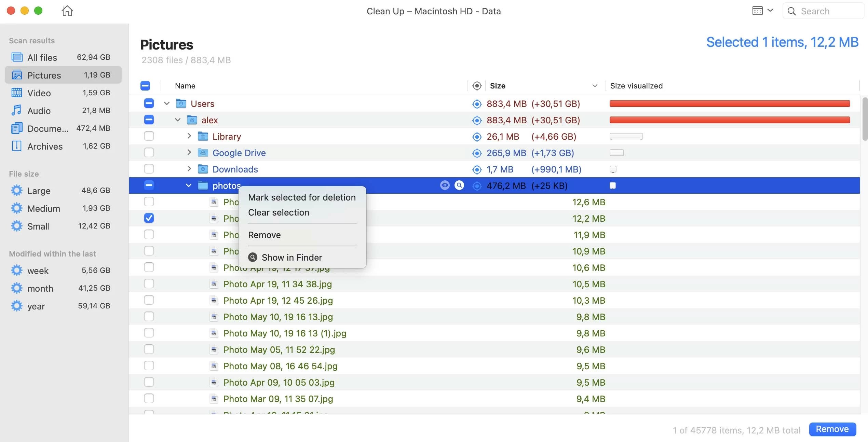Select the Video category icon
Screen dimensions: 868x442
pyautogui.click(x=16, y=93)
